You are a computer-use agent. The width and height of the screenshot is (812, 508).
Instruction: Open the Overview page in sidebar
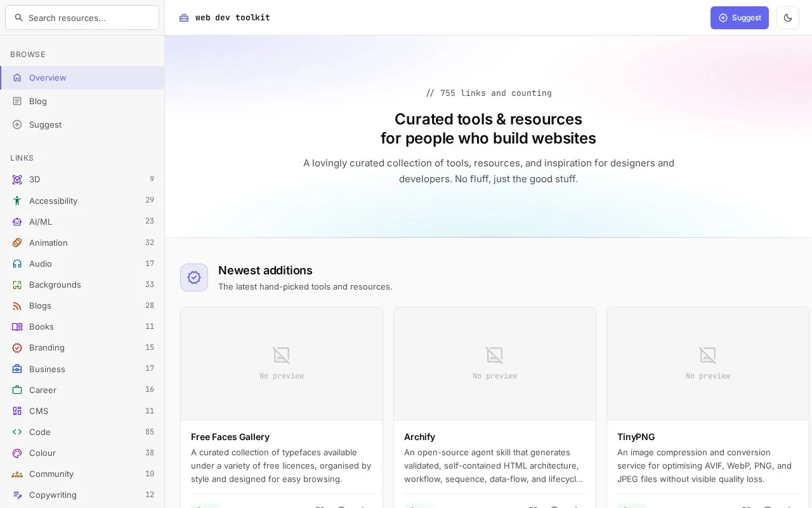pos(82,77)
